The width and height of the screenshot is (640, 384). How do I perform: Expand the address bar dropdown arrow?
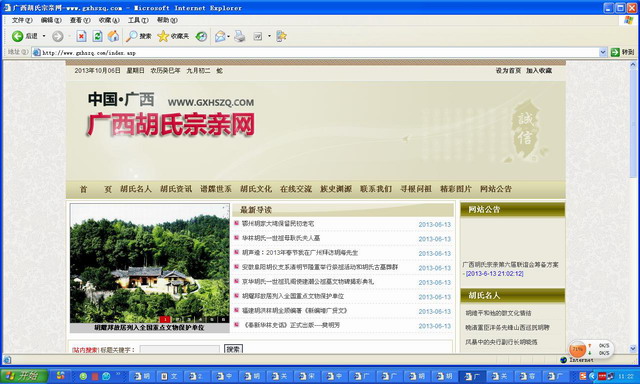(x=603, y=52)
